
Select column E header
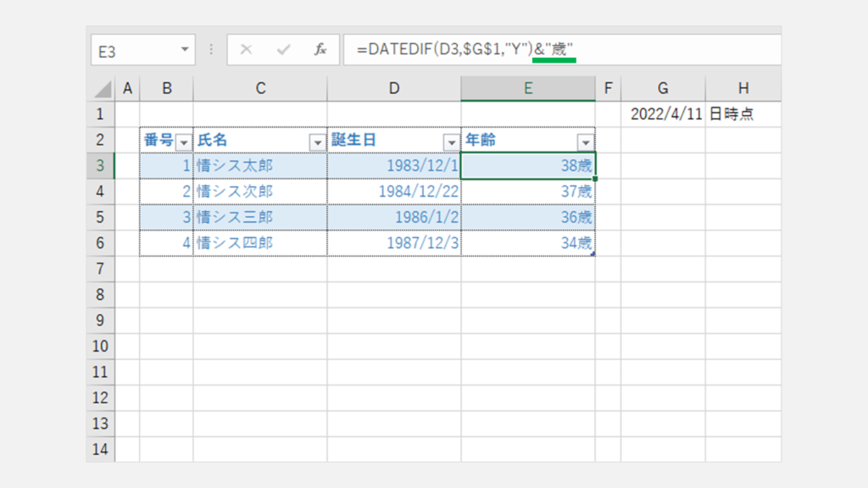point(528,88)
